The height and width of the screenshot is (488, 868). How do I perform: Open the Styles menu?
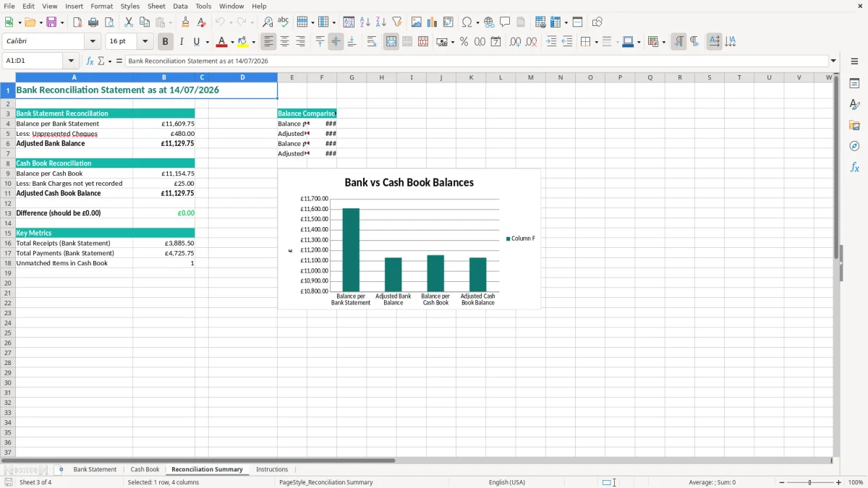pyautogui.click(x=130, y=6)
